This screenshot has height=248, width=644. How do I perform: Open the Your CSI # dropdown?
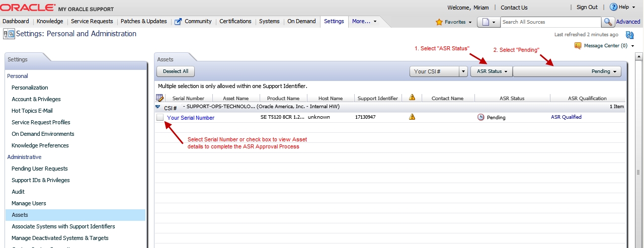tap(463, 71)
